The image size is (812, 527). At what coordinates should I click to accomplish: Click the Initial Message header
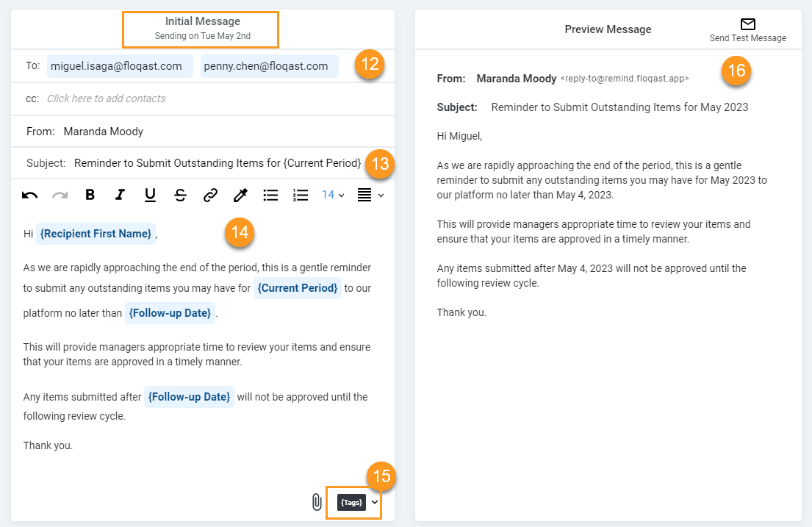203,21
